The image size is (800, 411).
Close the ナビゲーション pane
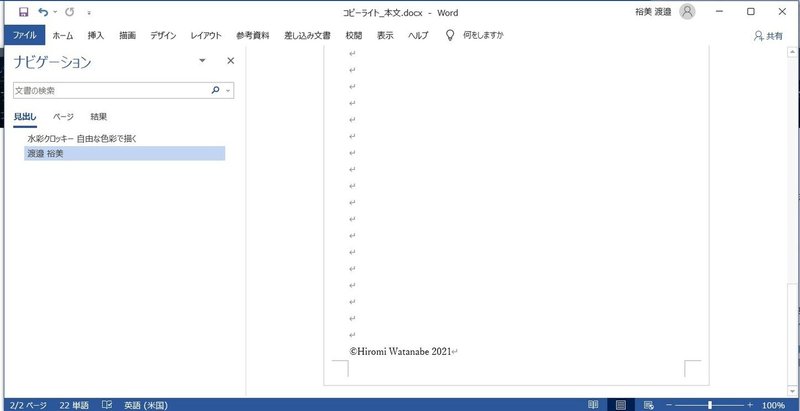(x=231, y=61)
